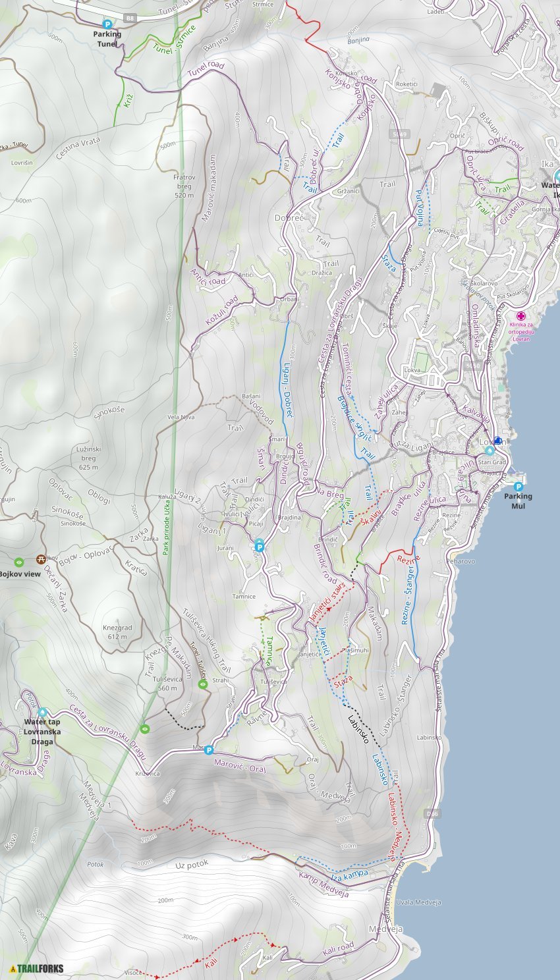Click the green viewpoint icon near Strahi
The image size is (560, 980).
point(202,684)
